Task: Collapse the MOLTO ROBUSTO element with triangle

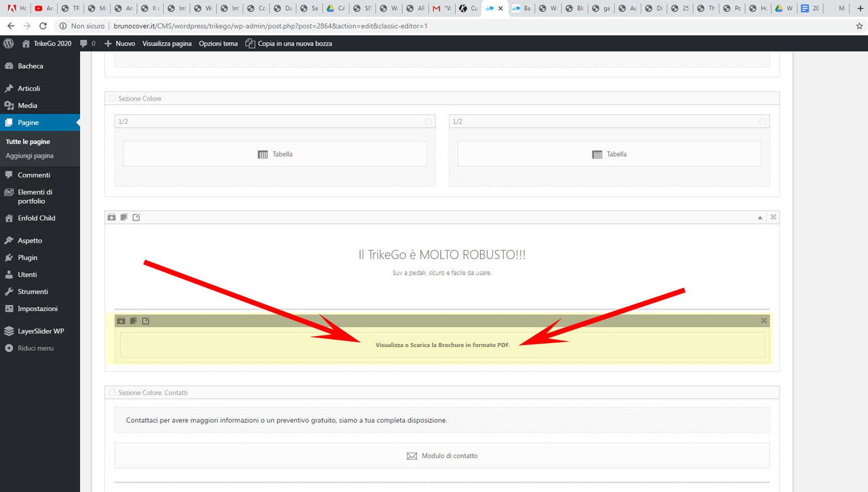Action: click(760, 218)
